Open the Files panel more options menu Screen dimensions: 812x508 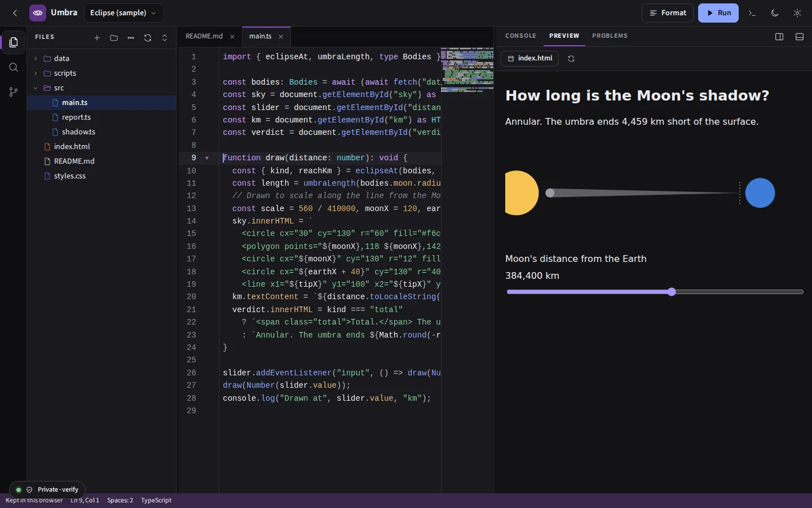(x=131, y=38)
